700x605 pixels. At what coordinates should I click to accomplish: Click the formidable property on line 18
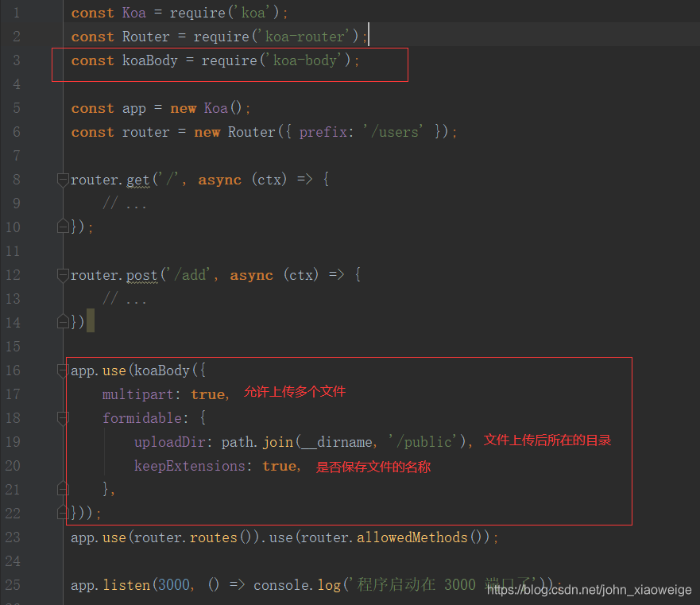coord(142,418)
